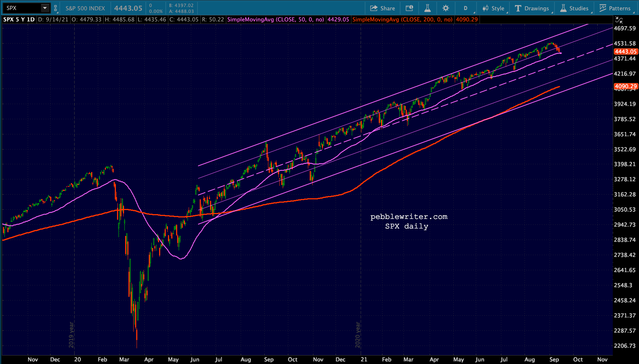Open chart settings gear icon
The width and height of the screenshot is (639, 364).
(x=446, y=8)
